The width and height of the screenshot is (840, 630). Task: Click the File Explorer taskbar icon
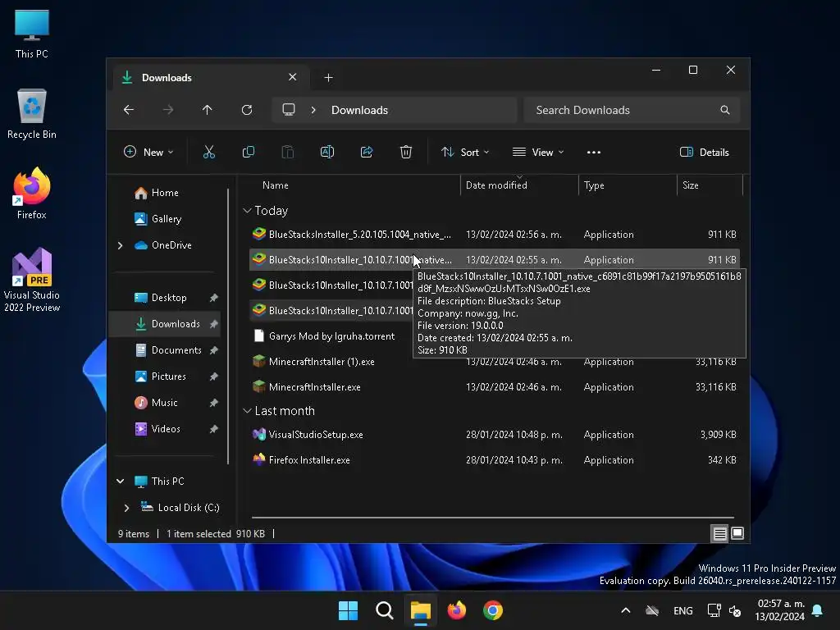click(x=421, y=610)
